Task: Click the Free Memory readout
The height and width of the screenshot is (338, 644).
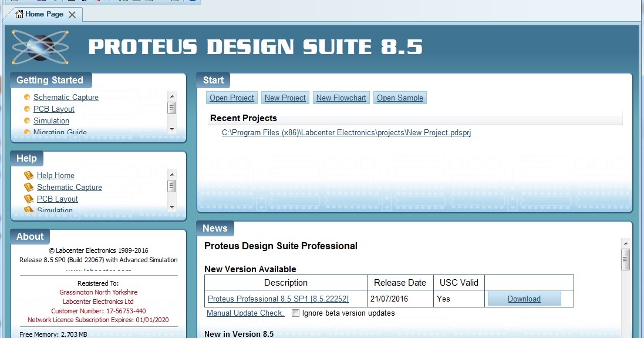Action: tap(53, 334)
